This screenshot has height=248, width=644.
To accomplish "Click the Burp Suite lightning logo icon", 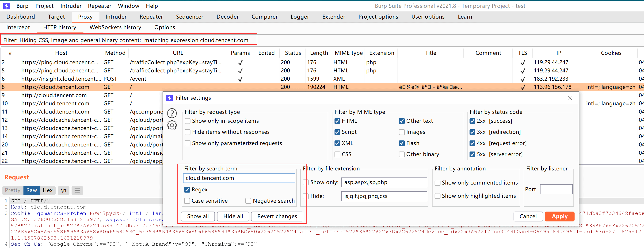I will click(7, 6).
